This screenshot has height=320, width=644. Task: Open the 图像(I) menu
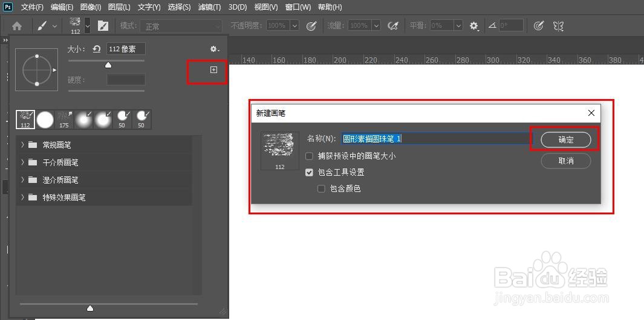click(91, 7)
